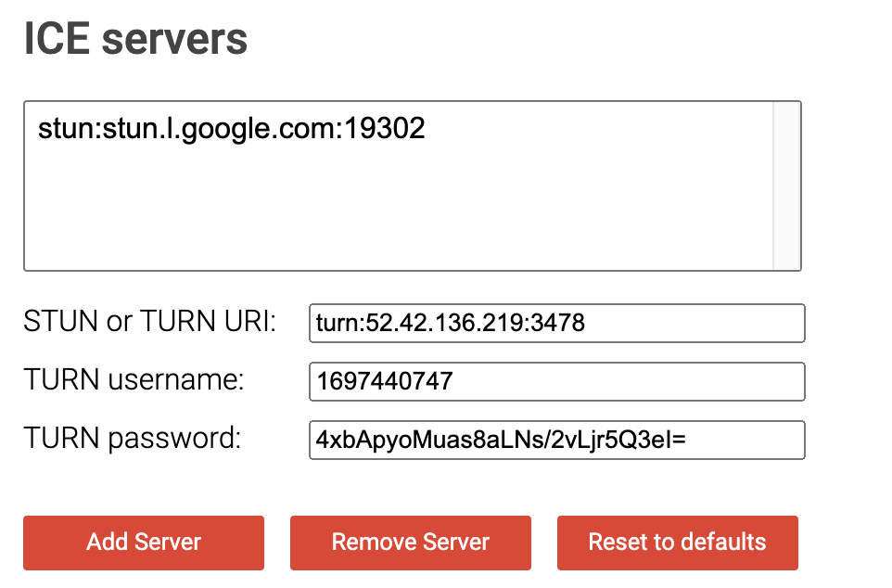Click the STUN or TURN URI label

coord(150,321)
